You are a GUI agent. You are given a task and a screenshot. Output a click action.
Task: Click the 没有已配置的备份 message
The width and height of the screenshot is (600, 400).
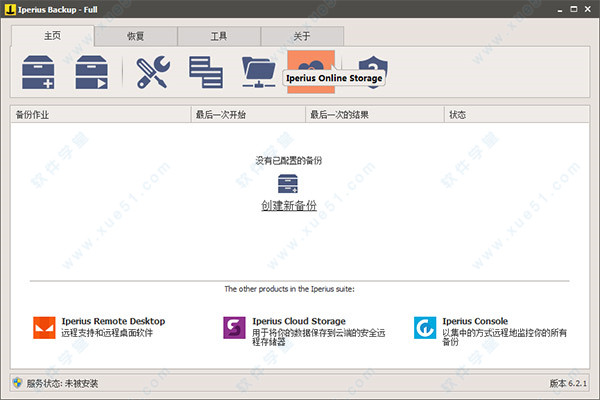pyautogui.click(x=289, y=160)
